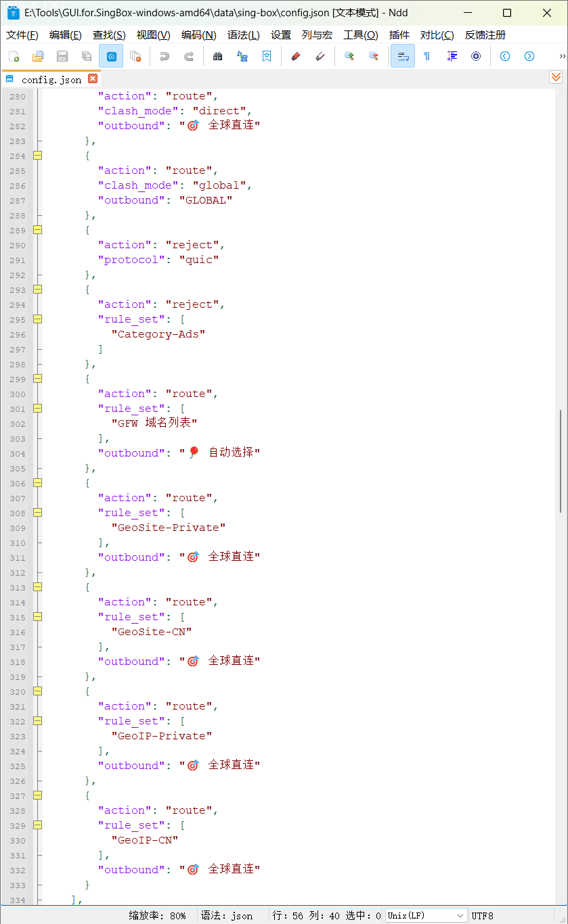Viewport: 568px width, 924px height.
Task: Open the 视图(V) menu
Action: tap(153, 35)
